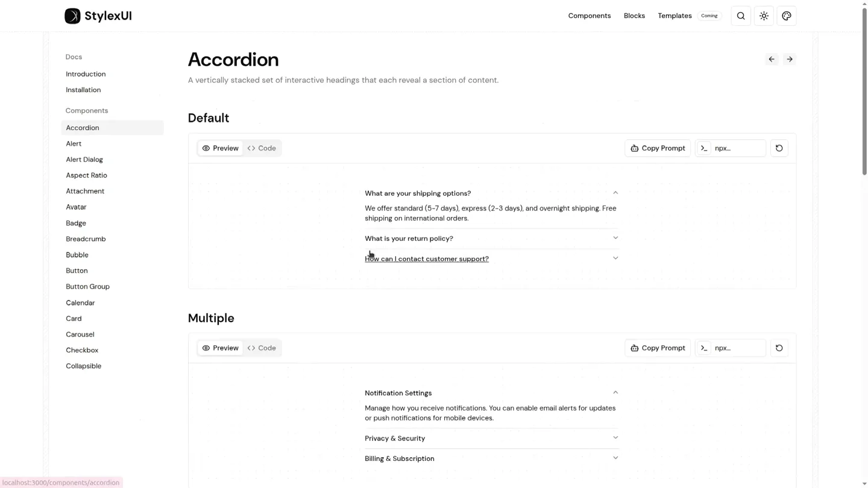Open Blocks in top navigation

634,16
